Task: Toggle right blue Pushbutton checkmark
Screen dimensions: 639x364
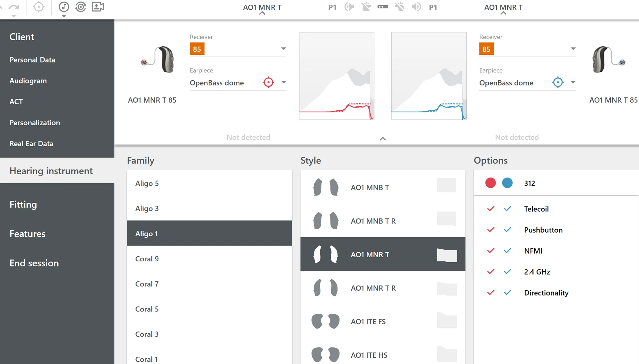Action: coord(508,230)
